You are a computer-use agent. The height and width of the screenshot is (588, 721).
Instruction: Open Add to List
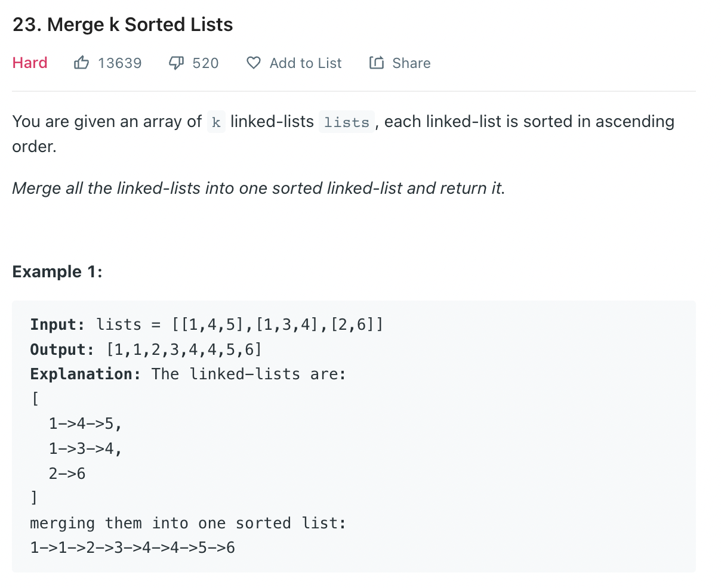click(305, 63)
